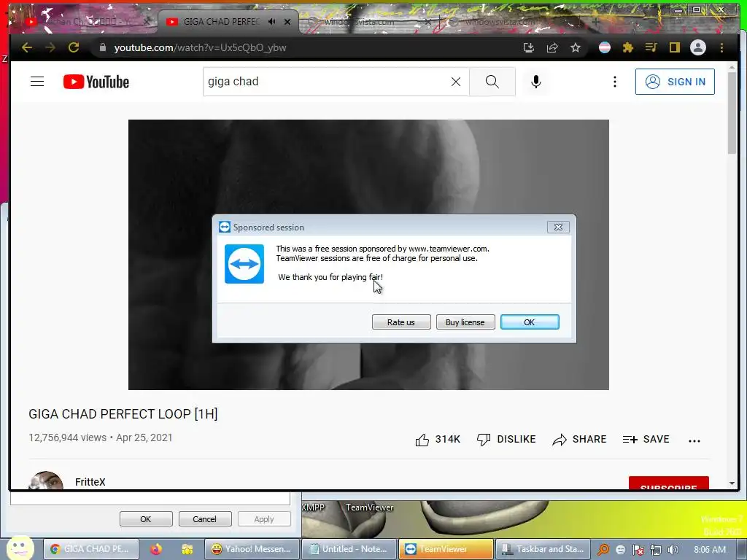Click the DISLIKE button

(506, 439)
